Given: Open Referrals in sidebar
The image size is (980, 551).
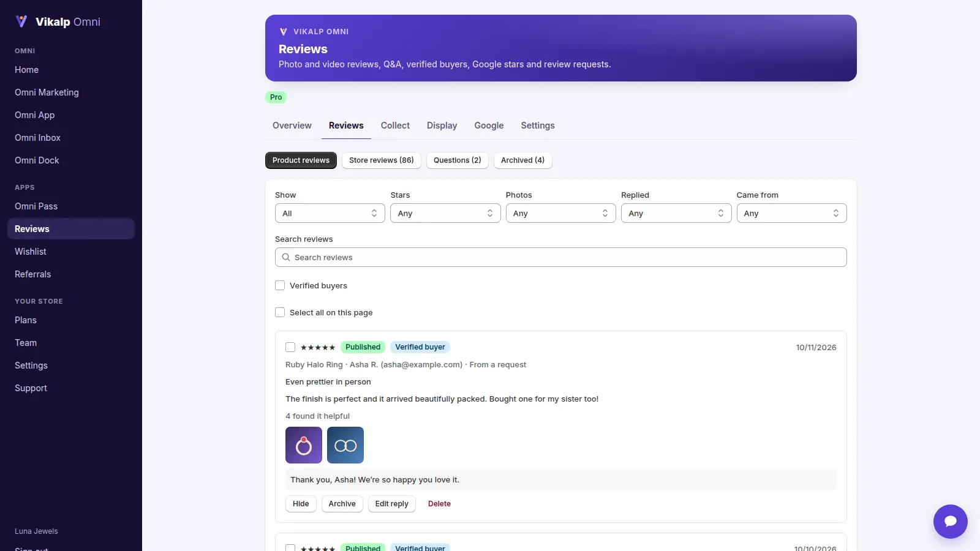Looking at the screenshot, I should tap(71, 274).
